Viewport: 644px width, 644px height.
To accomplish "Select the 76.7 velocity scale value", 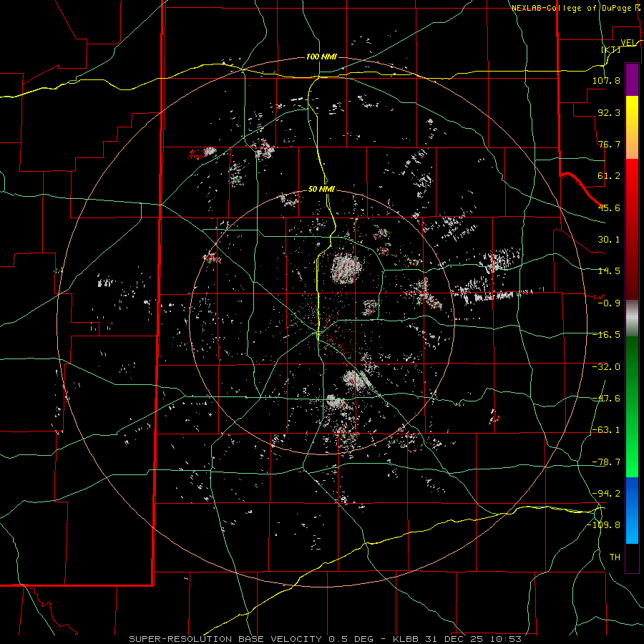I will point(609,144).
